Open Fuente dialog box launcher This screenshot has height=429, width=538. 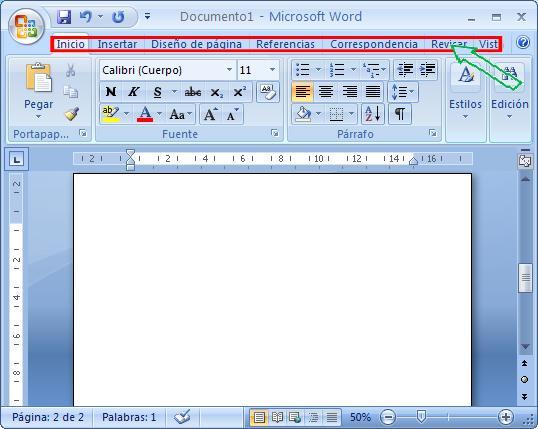tap(274, 133)
